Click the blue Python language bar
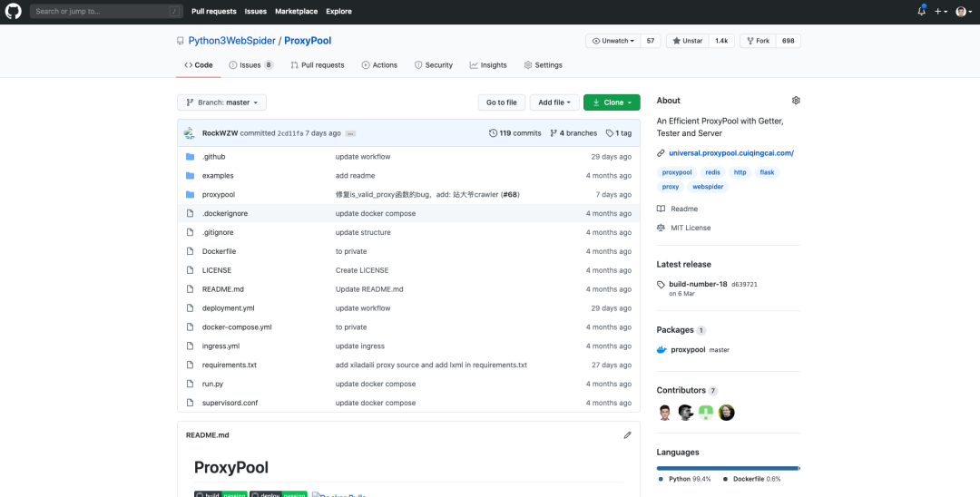980x497 pixels. pos(728,468)
